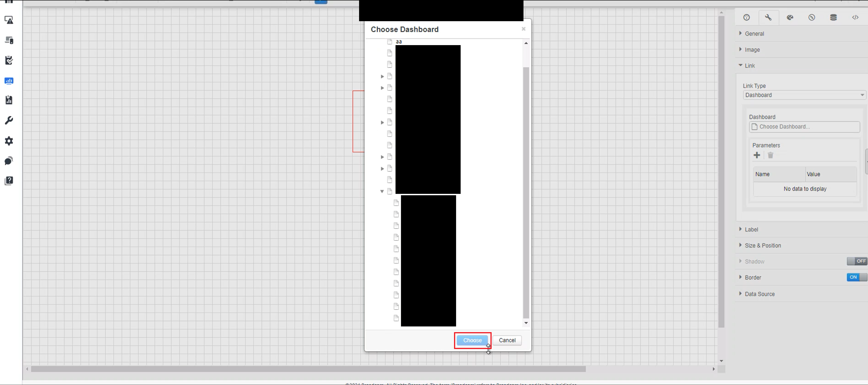Collapse the expanded tree folder in dialog

click(x=382, y=192)
